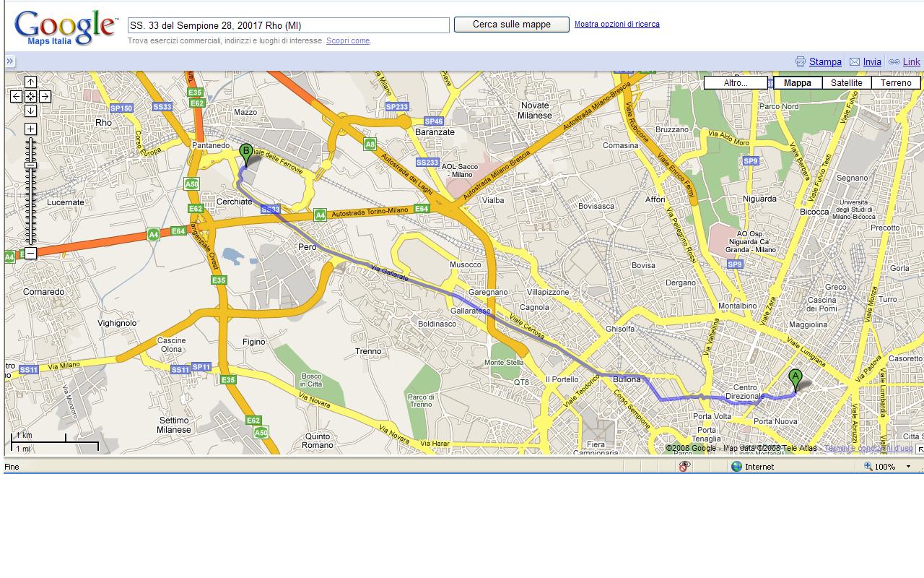Switch to Satellite view

(x=846, y=83)
